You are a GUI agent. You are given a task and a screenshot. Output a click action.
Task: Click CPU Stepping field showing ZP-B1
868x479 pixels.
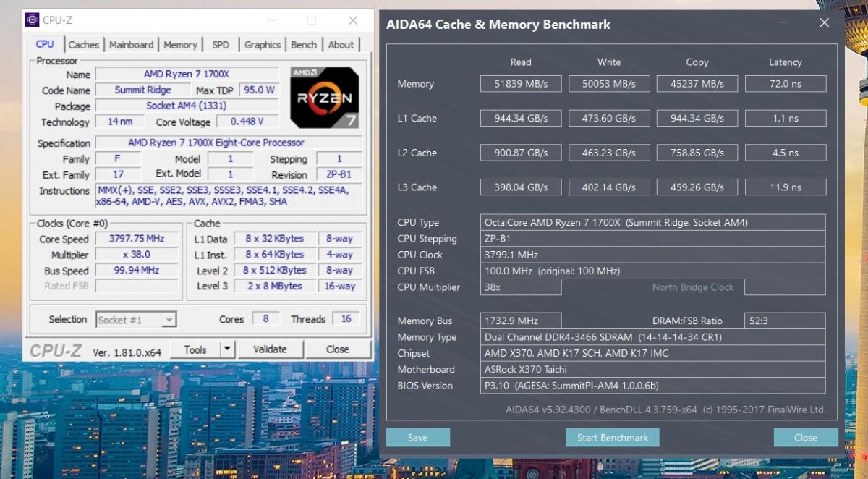(653, 239)
